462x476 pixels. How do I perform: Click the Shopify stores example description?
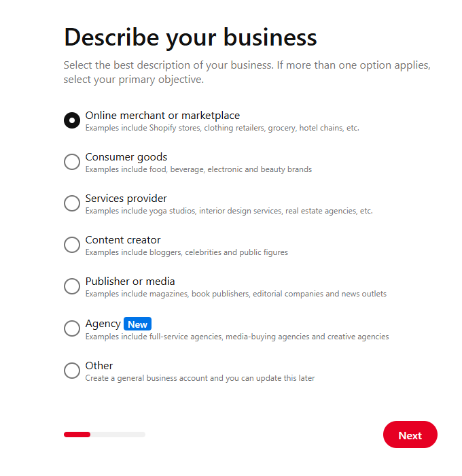tap(222, 128)
